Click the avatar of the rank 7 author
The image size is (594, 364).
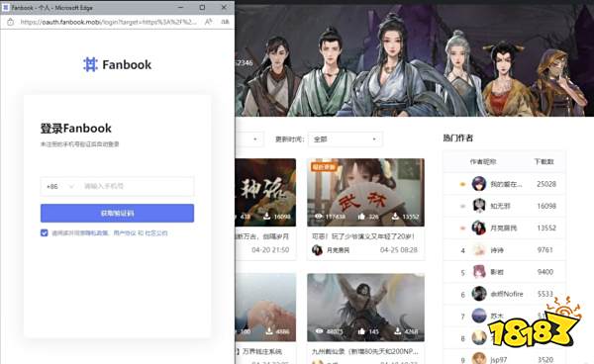(479, 316)
